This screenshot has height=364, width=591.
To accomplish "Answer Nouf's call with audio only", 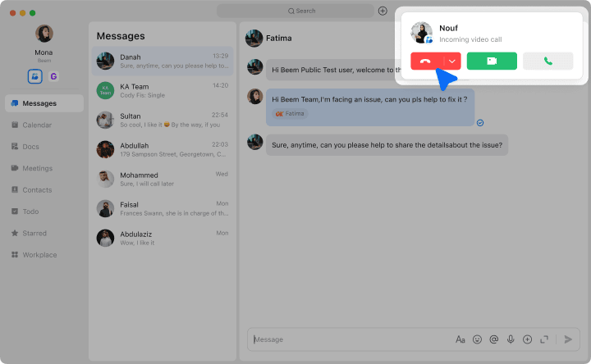I will (547, 61).
